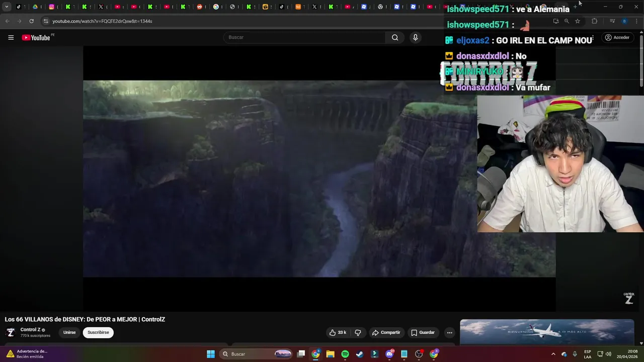Open File Explorer from the taskbar
This screenshot has width=644, height=362.
point(330,354)
